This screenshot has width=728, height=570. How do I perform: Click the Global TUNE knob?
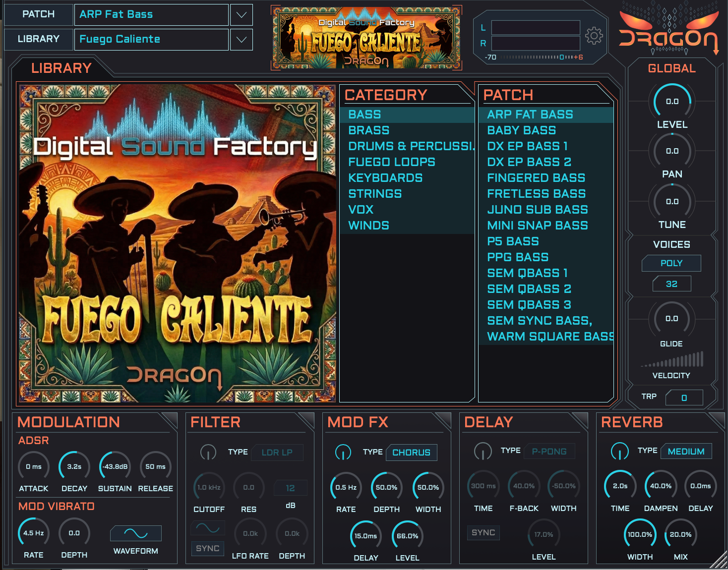point(672,201)
